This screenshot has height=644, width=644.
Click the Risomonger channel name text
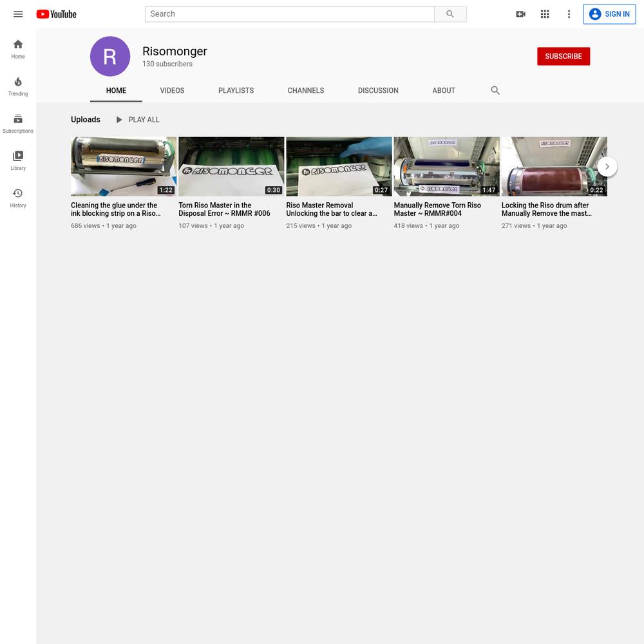175,52
